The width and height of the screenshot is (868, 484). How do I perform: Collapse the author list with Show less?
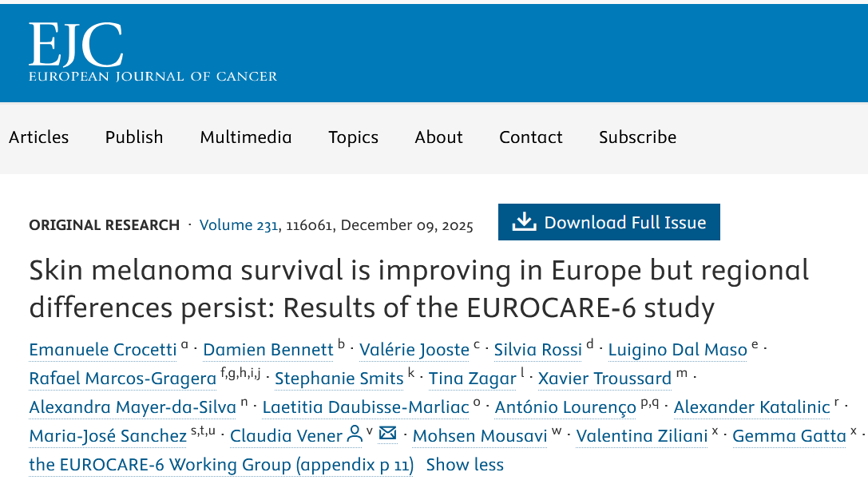[x=465, y=465]
